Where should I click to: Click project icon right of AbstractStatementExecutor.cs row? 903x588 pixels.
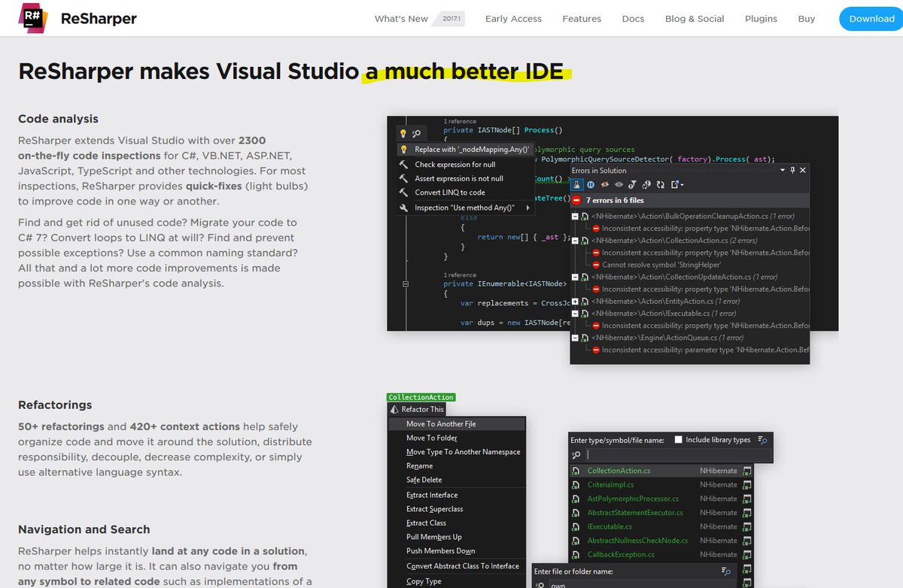[747, 513]
